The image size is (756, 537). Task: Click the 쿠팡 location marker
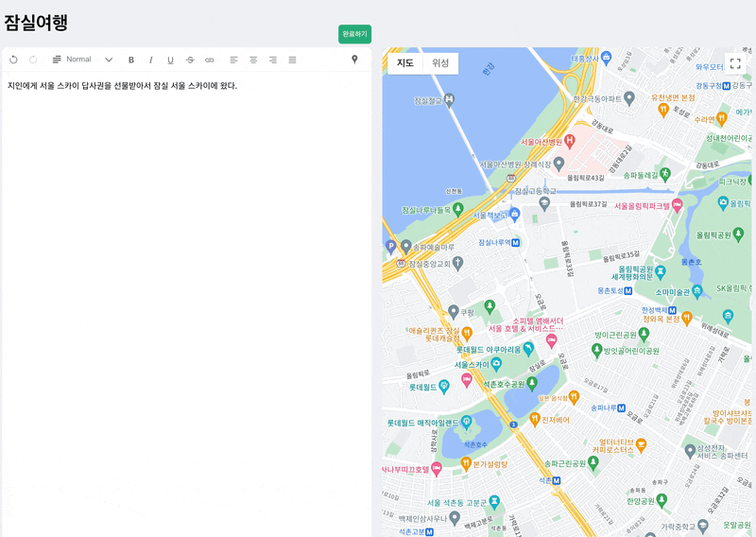click(x=454, y=312)
